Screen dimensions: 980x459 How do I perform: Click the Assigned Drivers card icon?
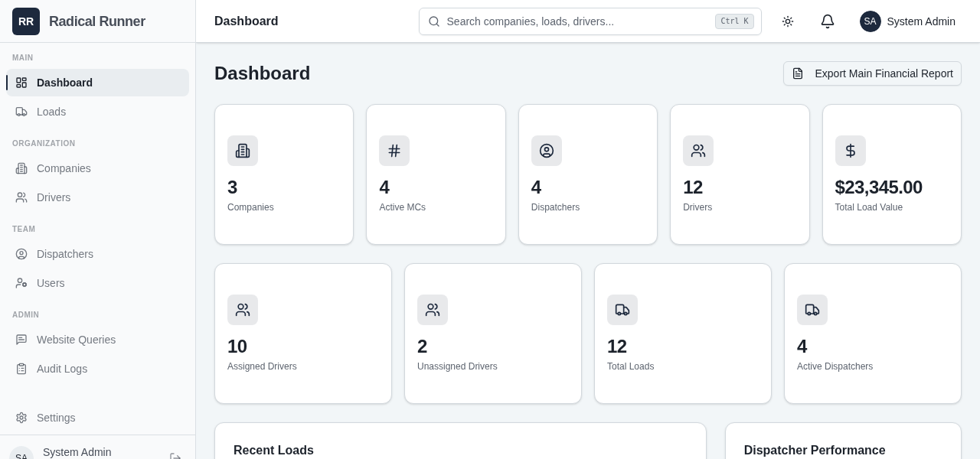pos(243,310)
